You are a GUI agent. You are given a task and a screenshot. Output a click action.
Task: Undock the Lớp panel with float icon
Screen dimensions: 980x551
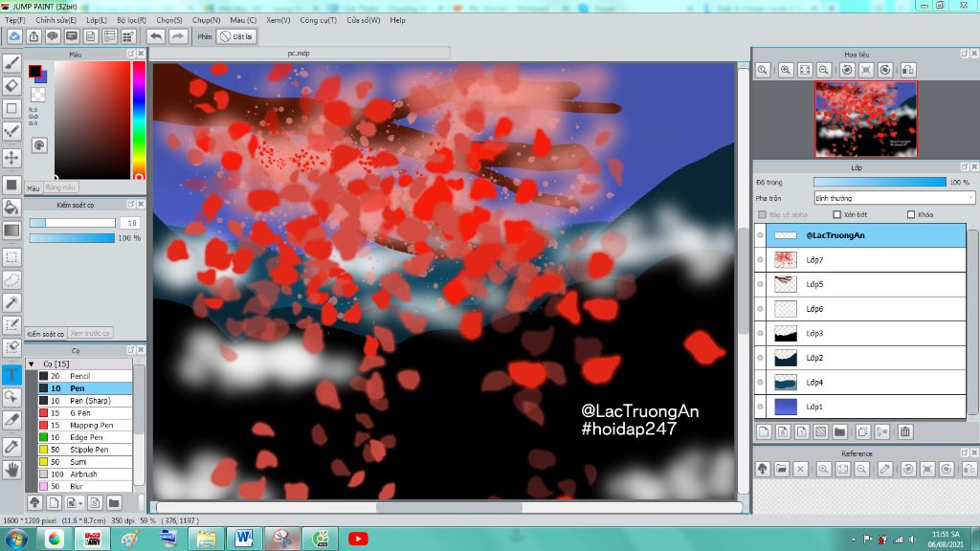[x=965, y=166]
